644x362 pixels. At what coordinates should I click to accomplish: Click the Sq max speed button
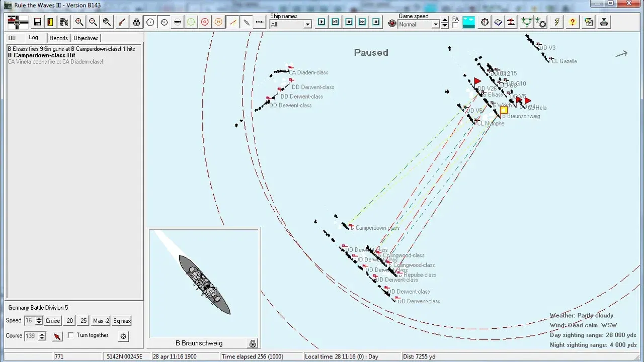tap(121, 320)
